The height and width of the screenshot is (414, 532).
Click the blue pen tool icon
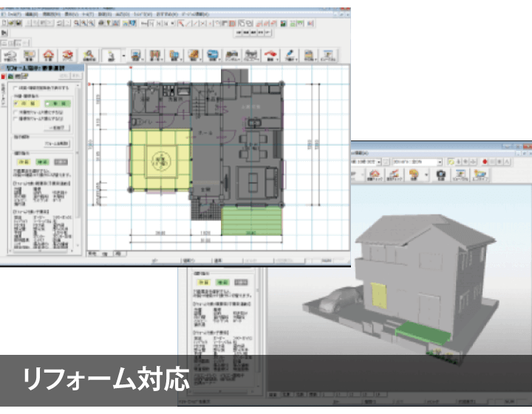(291, 55)
